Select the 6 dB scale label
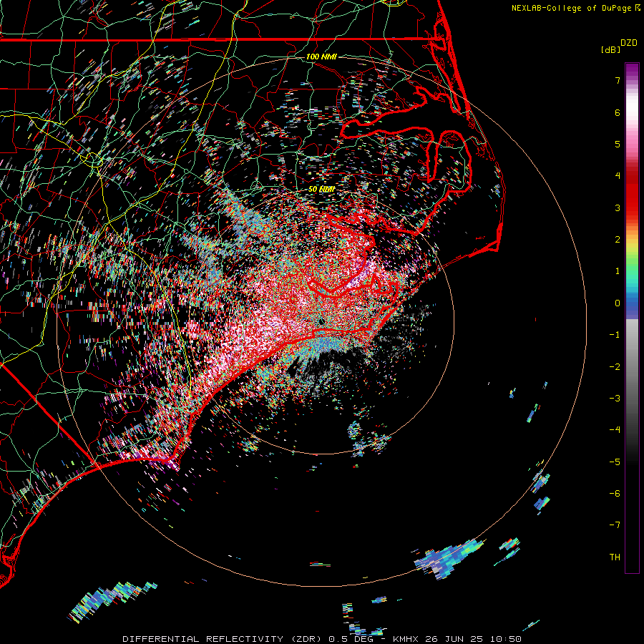 point(618,112)
